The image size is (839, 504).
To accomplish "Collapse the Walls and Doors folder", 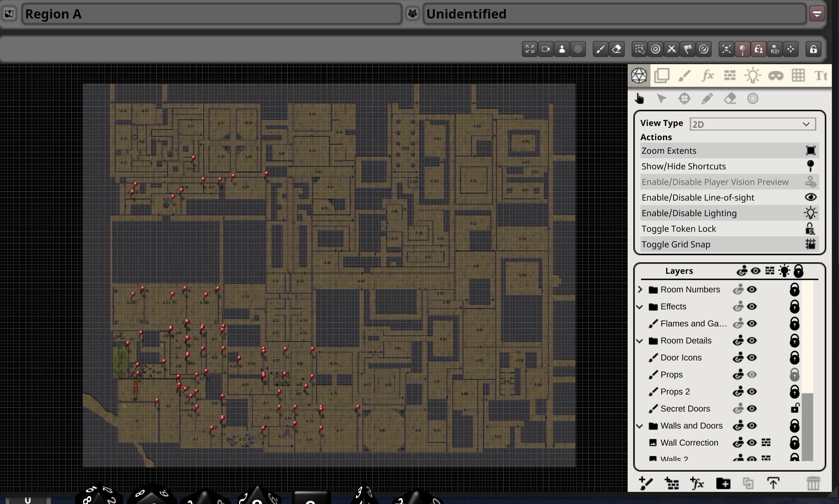I will pos(640,426).
